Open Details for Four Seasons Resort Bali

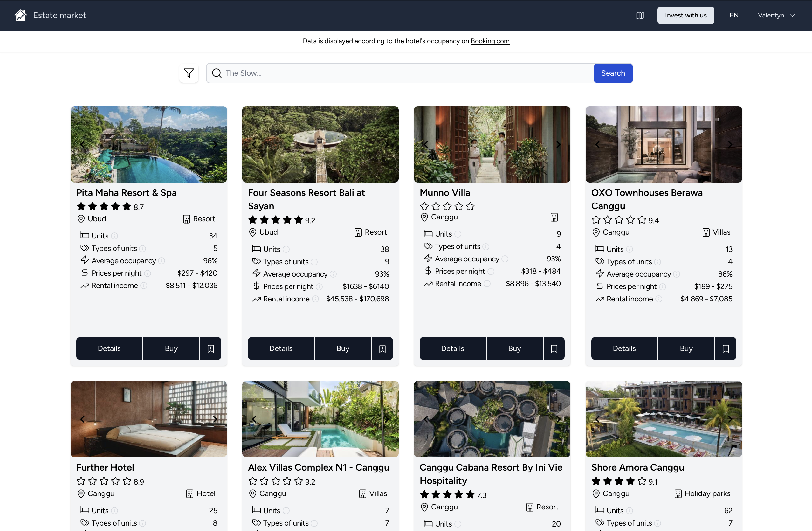click(281, 348)
